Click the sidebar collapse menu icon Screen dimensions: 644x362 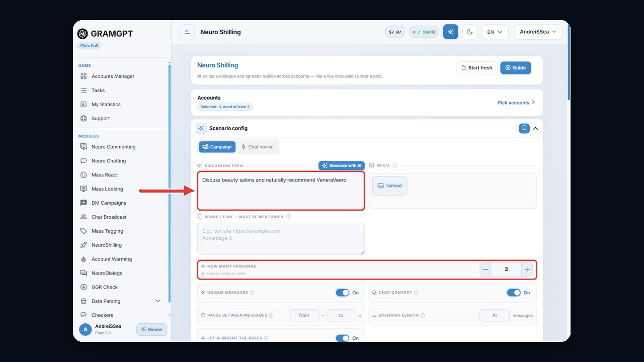tap(187, 32)
